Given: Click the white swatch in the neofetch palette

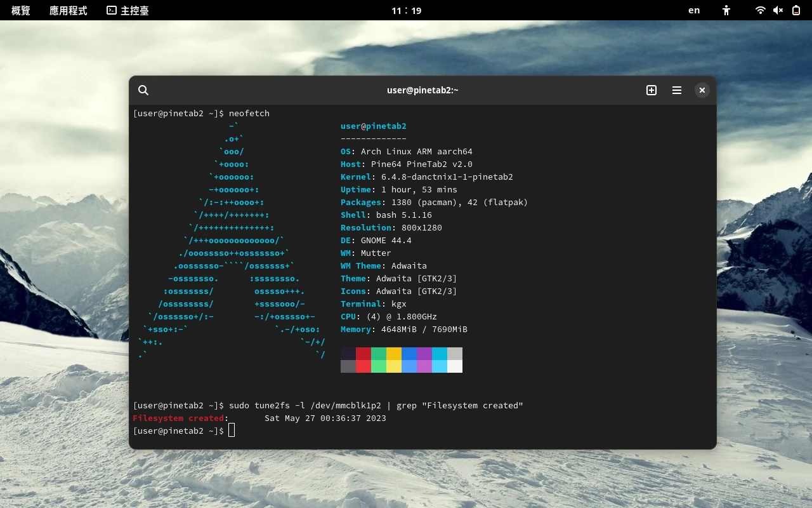Looking at the screenshot, I should coord(455,366).
